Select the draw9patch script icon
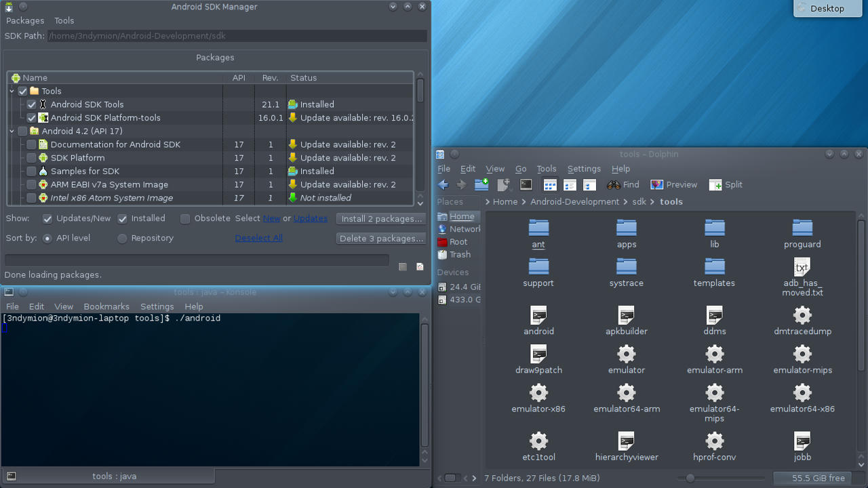 [538, 353]
